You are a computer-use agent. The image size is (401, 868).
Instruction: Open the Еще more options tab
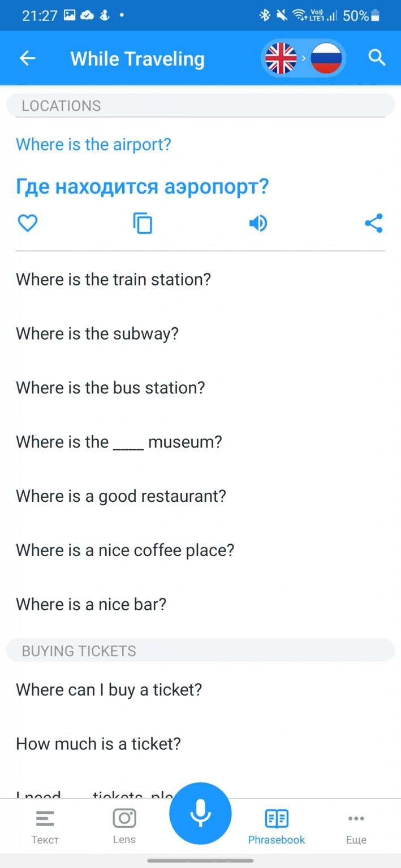pyautogui.click(x=356, y=826)
